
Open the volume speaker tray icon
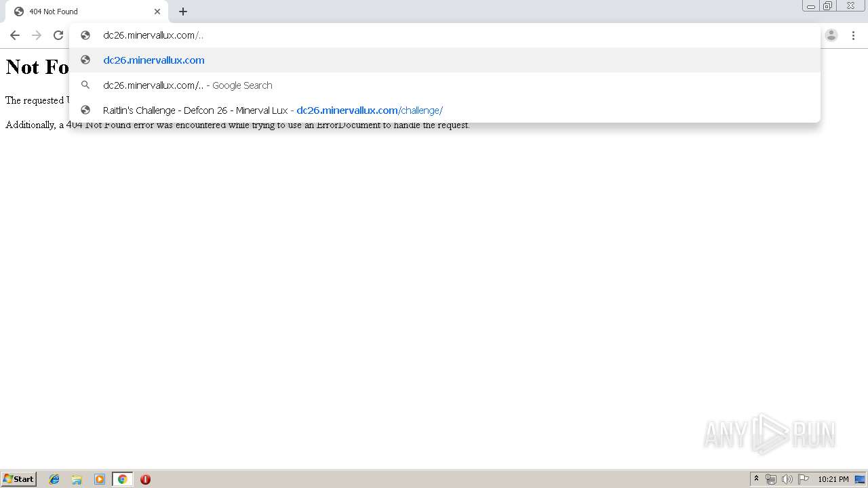coord(787,479)
